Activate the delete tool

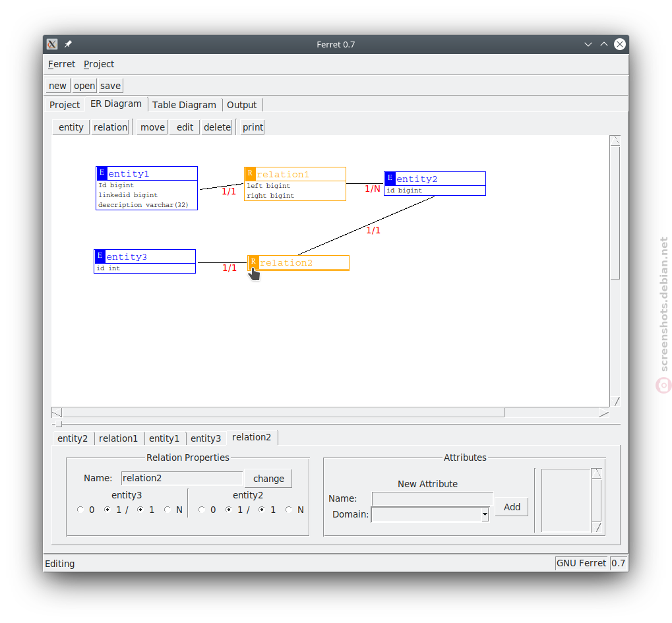(x=217, y=127)
